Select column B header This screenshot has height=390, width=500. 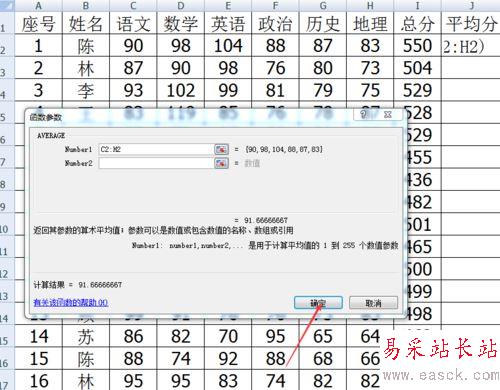click(x=86, y=6)
